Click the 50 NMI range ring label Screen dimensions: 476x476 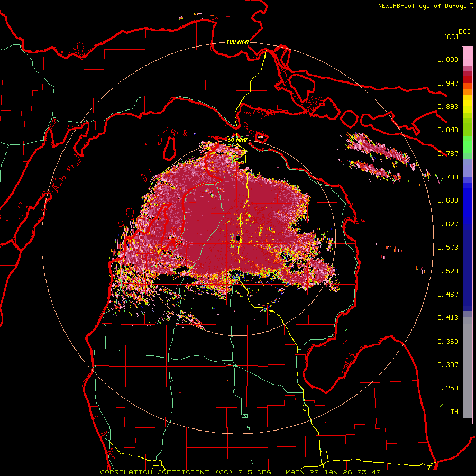pos(237,140)
